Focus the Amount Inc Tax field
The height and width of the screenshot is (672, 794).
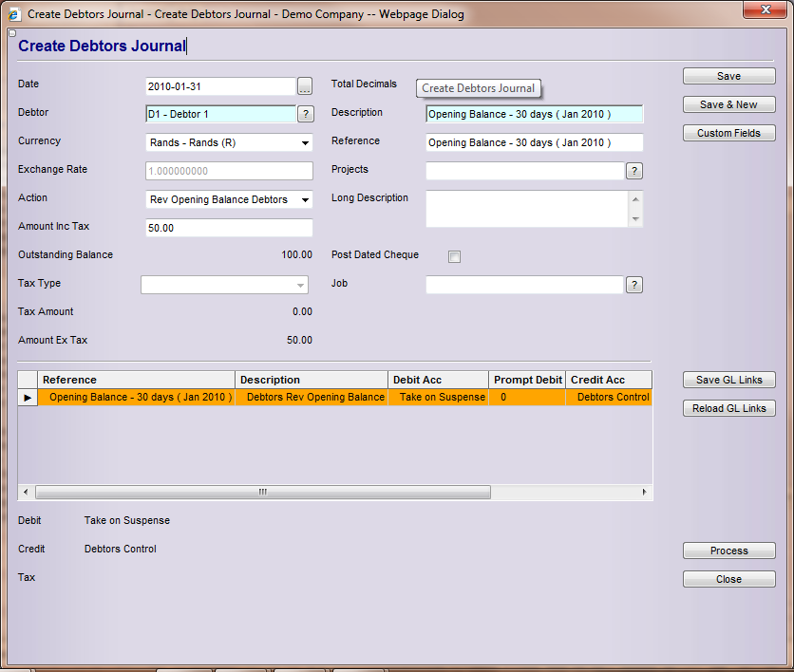(228, 228)
